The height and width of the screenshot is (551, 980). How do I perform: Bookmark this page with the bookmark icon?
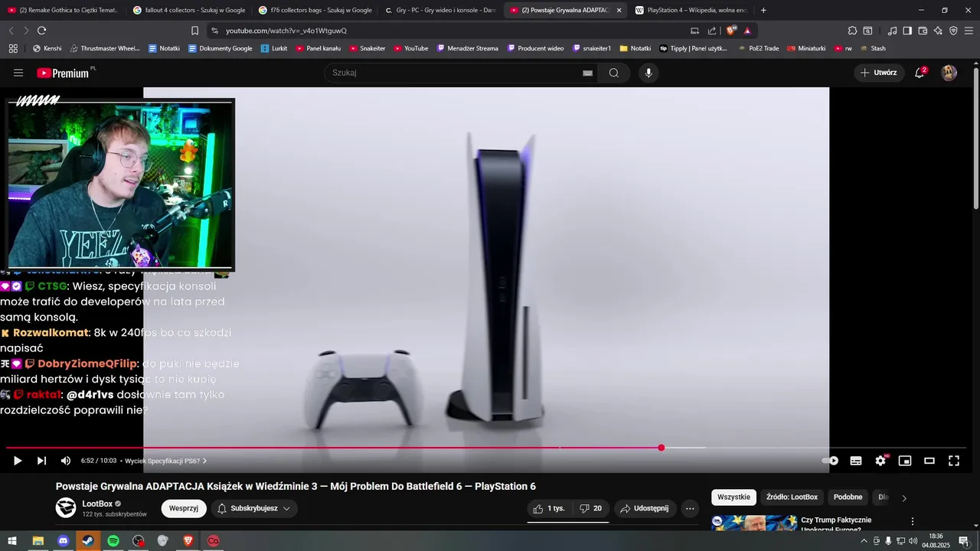194,31
